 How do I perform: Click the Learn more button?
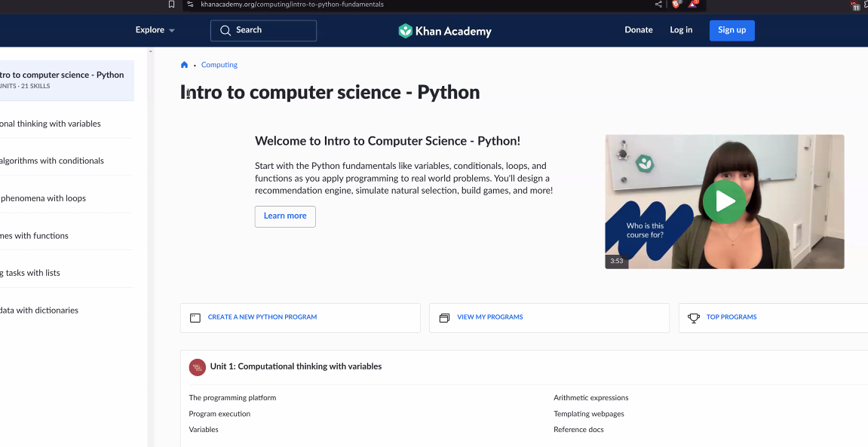[x=285, y=216]
